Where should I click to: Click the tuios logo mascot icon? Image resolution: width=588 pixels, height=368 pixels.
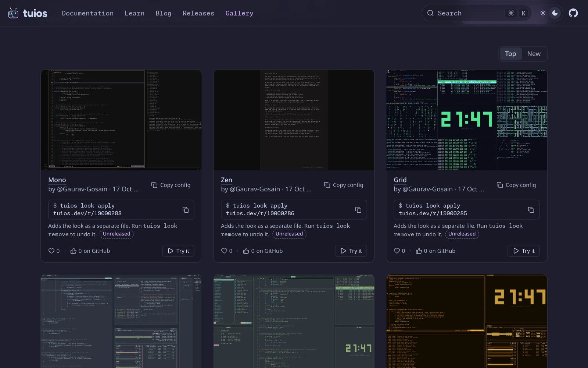[x=13, y=13]
